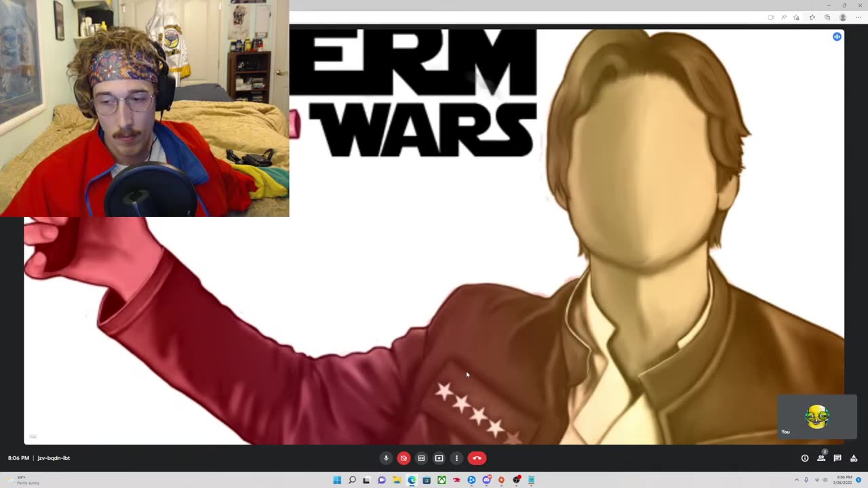868x488 pixels.
Task: Click the blue audio indicator on presentation
Action: [x=837, y=37]
